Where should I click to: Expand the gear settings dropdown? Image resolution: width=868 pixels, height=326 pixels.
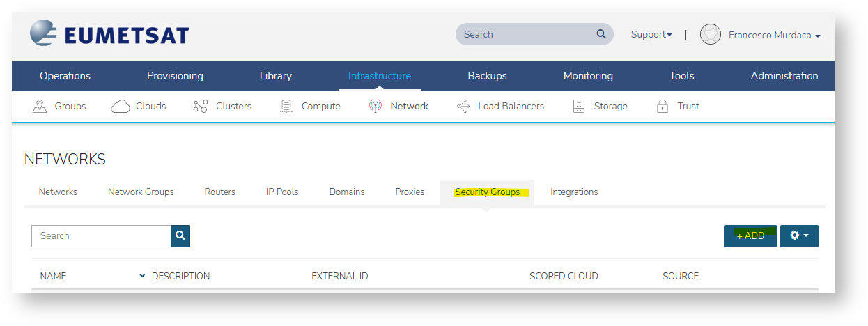click(799, 236)
